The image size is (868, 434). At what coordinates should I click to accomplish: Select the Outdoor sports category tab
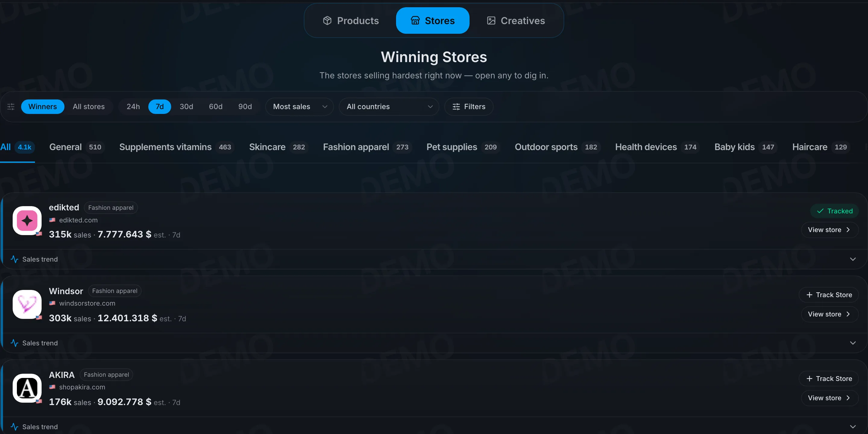557,147
